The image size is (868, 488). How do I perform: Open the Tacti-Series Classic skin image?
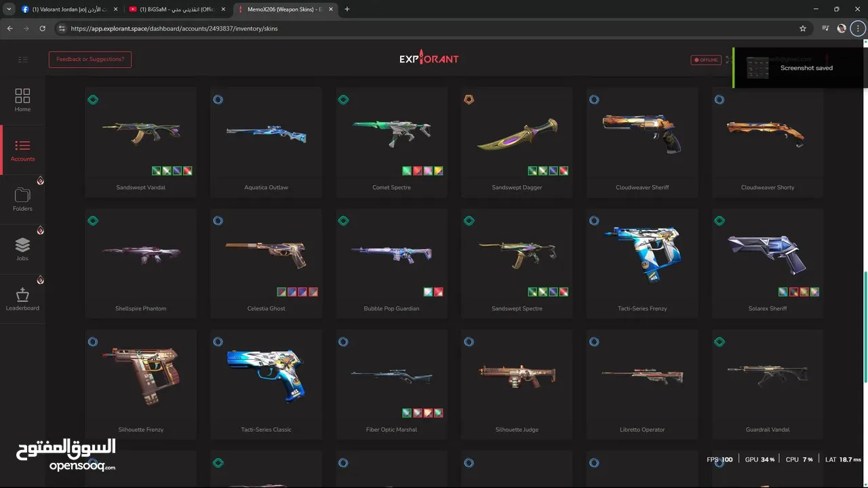point(266,376)
